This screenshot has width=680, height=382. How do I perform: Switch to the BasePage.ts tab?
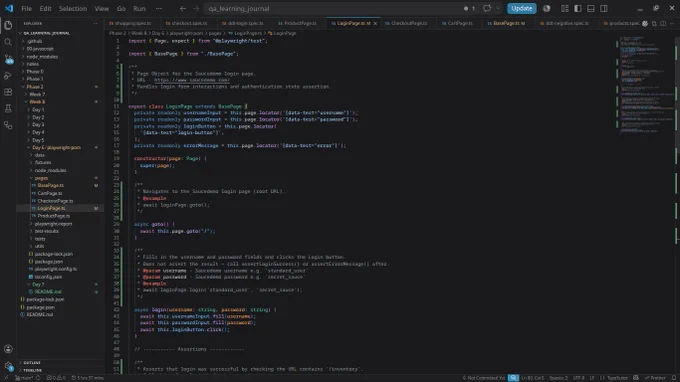point(508,23)
